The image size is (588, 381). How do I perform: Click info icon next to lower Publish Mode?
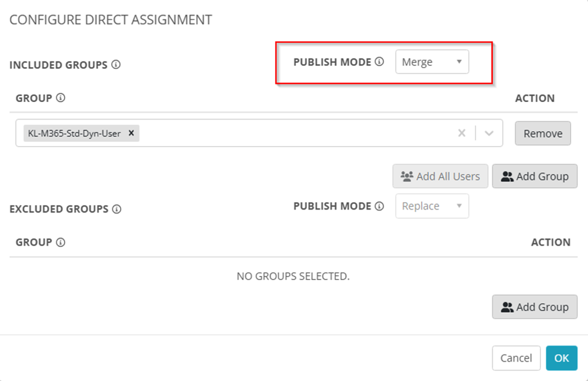[379, 206]
